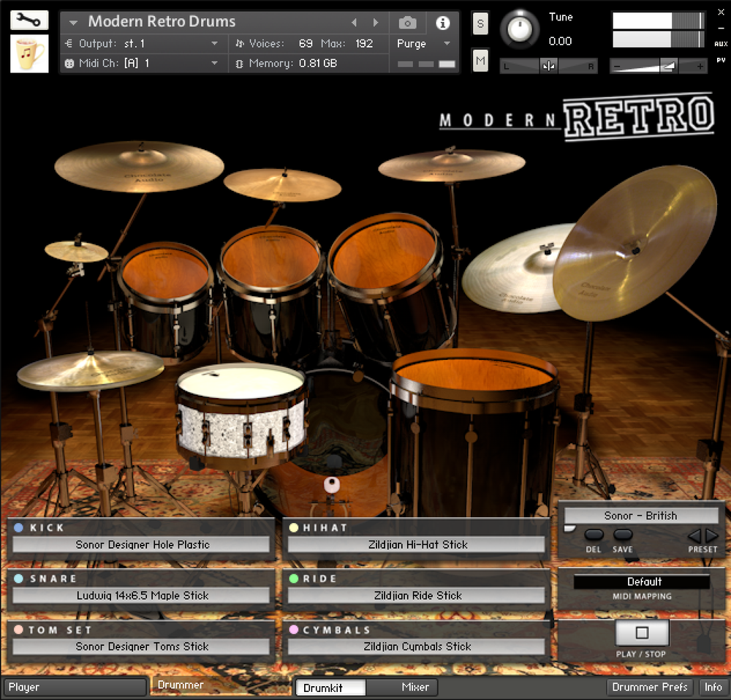731x700 pixels.
Task: Toggle the AUX sends panel
Action: tap(721, 44)
